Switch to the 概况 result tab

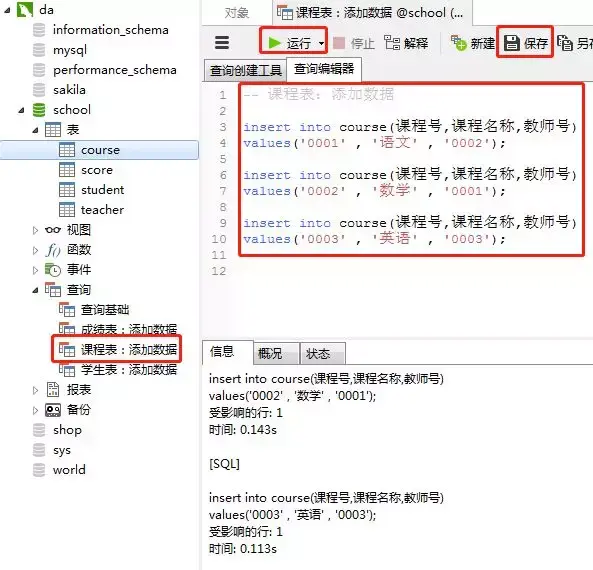(276, 354)
